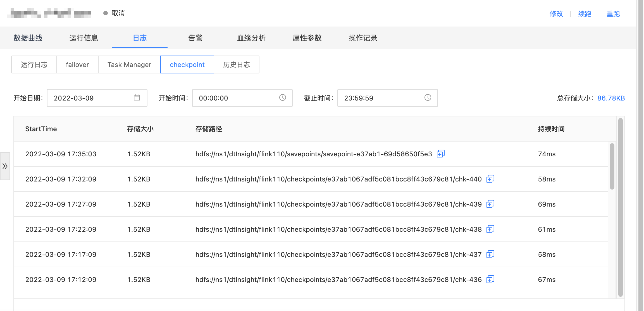Click the hdfs path ending in chk-437
This screenshot has height=311, width=644.
[338, 254]
